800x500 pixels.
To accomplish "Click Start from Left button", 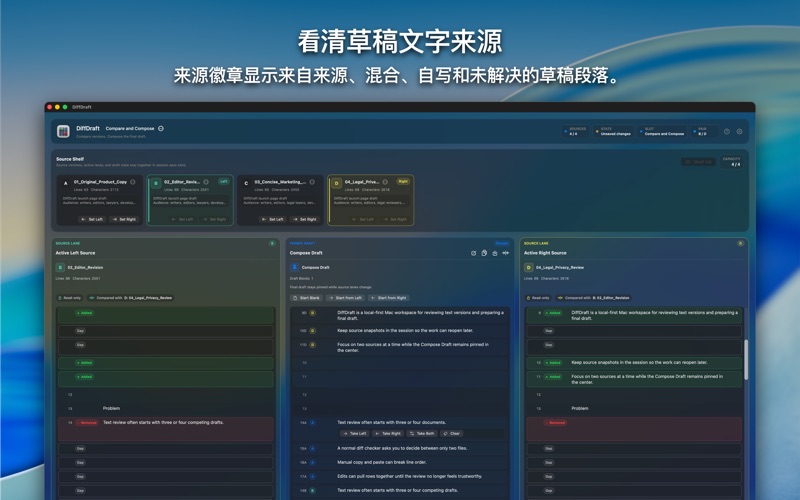I will (x=345, y=298).
